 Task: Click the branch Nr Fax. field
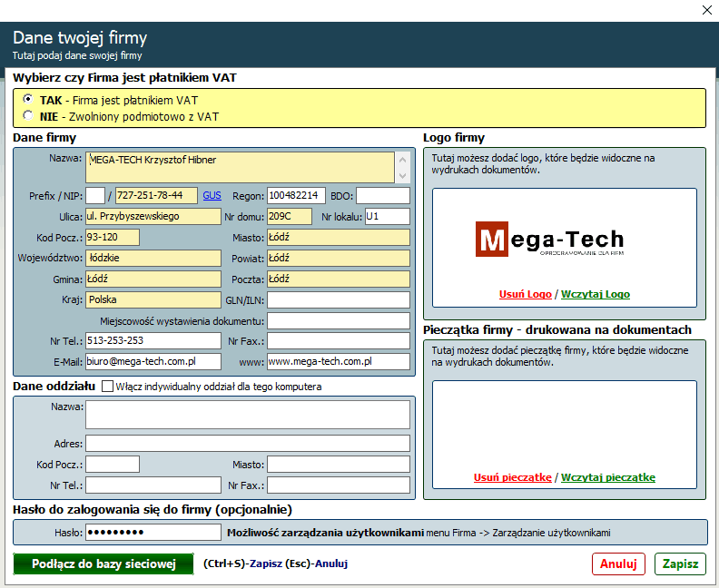[x=339, y=485]
